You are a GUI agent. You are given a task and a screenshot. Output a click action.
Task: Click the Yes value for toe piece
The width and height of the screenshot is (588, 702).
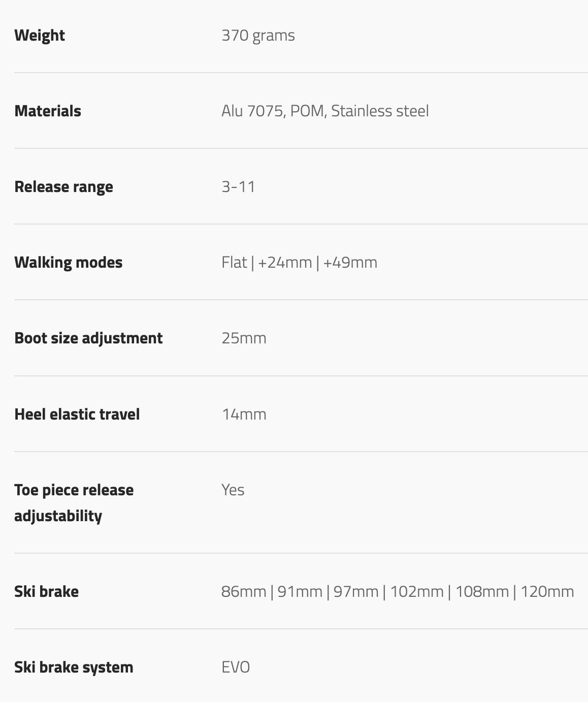[x=233, y=490]
